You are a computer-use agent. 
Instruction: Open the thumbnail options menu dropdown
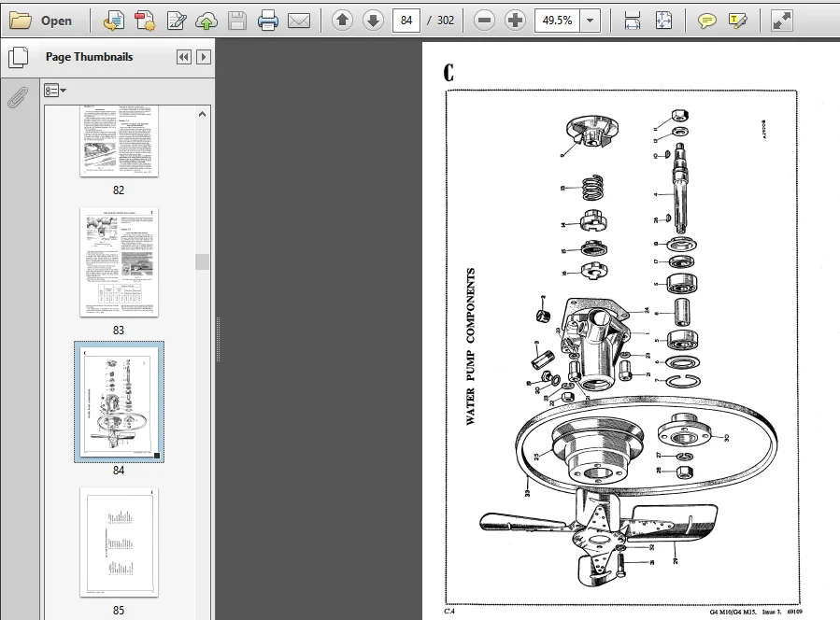coord(54,91)
